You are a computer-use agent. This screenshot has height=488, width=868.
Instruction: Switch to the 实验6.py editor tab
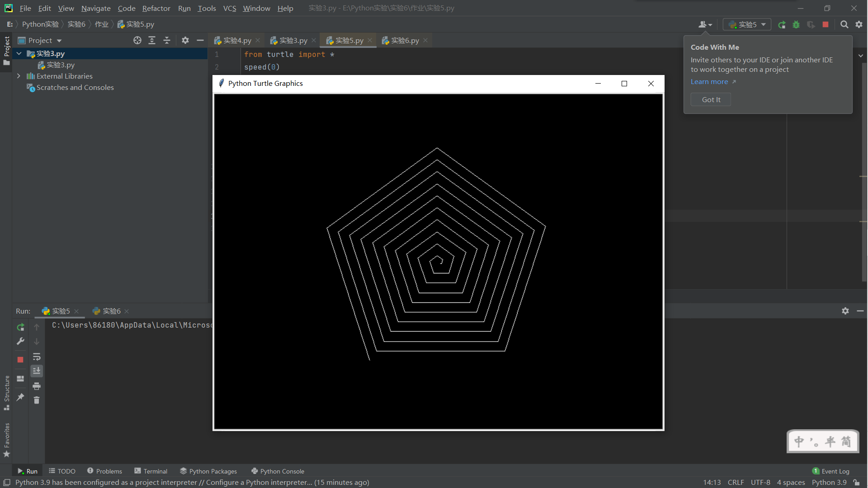pyautogui.click(x=404, y=41)
